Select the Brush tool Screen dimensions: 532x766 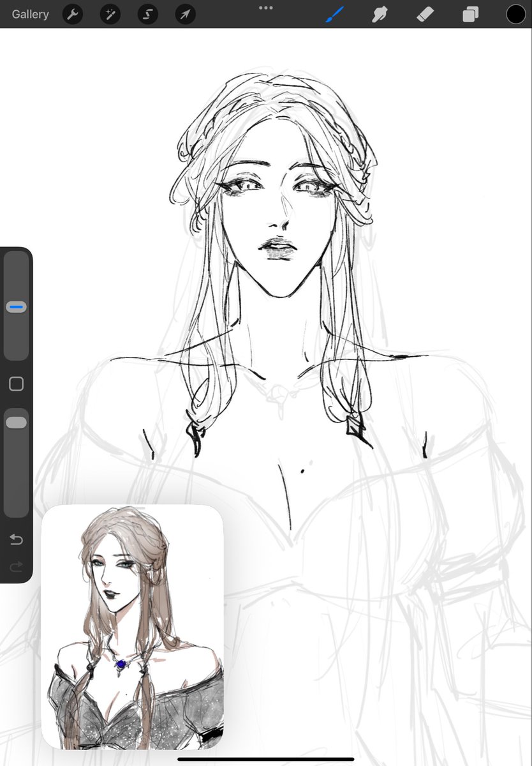335,14
